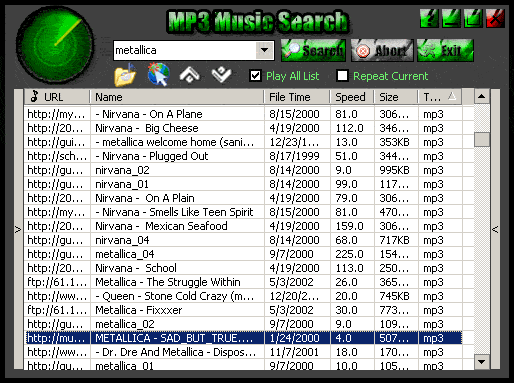
Task: Select row "Metallica - Fixxxer"
Action: click(243, 310)
